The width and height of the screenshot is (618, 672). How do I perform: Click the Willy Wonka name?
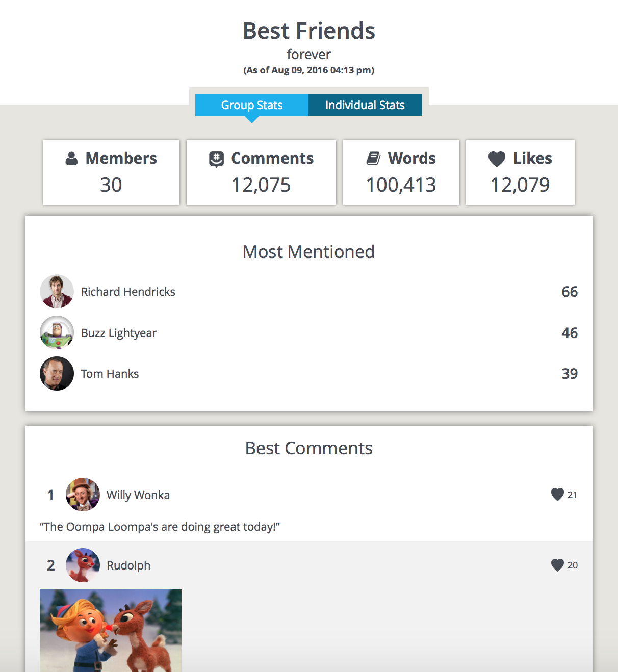pyautogui.click(x=138, y=495)
